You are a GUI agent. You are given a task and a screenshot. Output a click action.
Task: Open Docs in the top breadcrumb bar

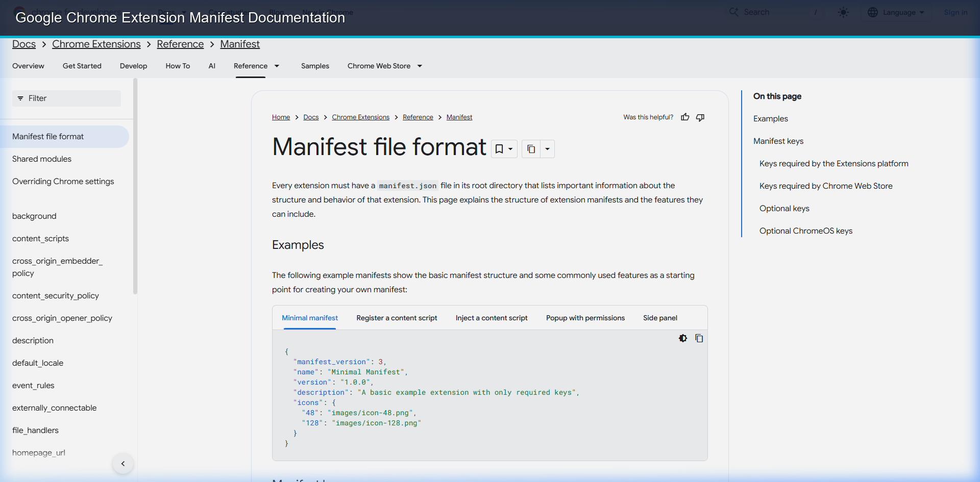point(24,44)
